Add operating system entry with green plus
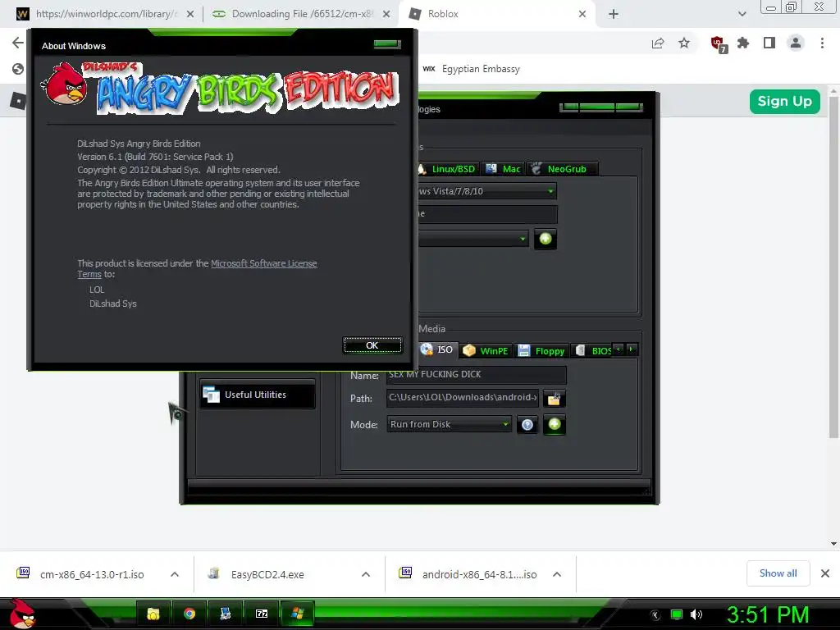The width and height of the screenshot is (840, 630). click(546, 239)
